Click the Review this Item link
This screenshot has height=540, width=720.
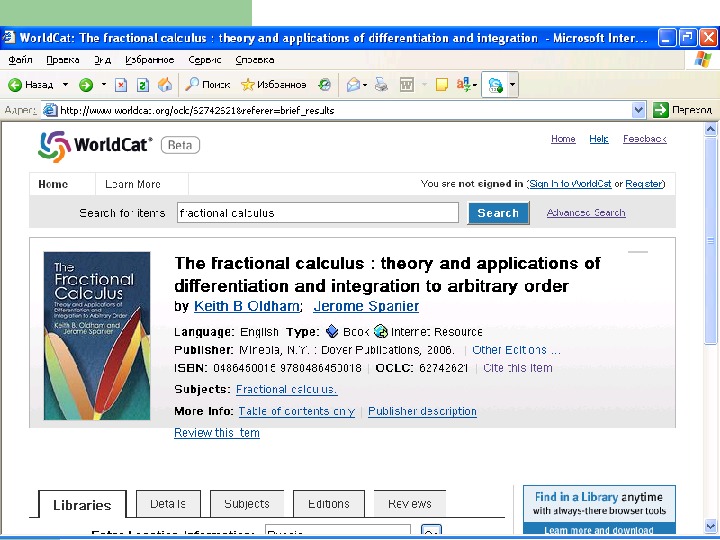(x=217, y=433)
